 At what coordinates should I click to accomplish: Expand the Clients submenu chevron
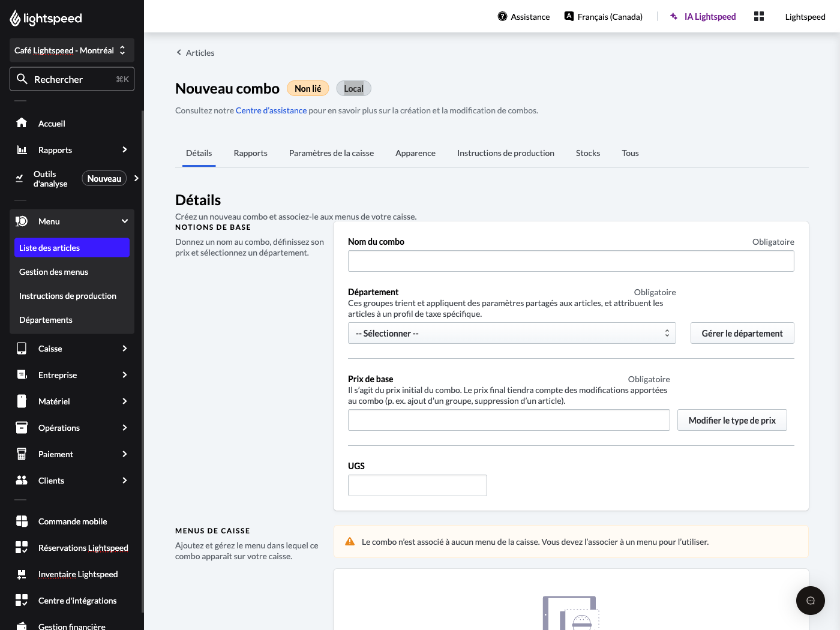(x=125, y=481)
